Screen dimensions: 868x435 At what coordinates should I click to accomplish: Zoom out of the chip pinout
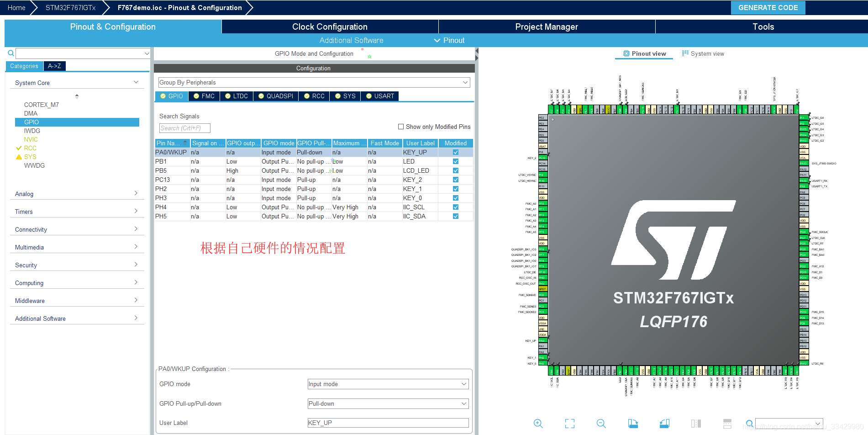[x=601, y=424]
